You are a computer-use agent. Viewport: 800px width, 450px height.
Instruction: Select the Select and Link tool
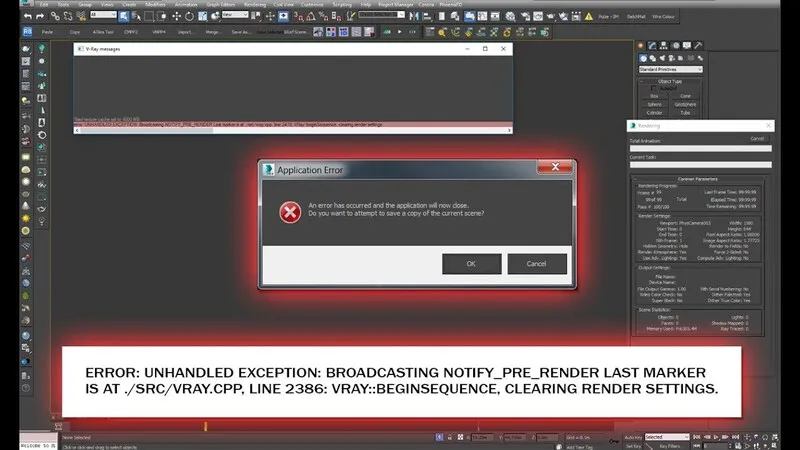(x=55, y=16)
